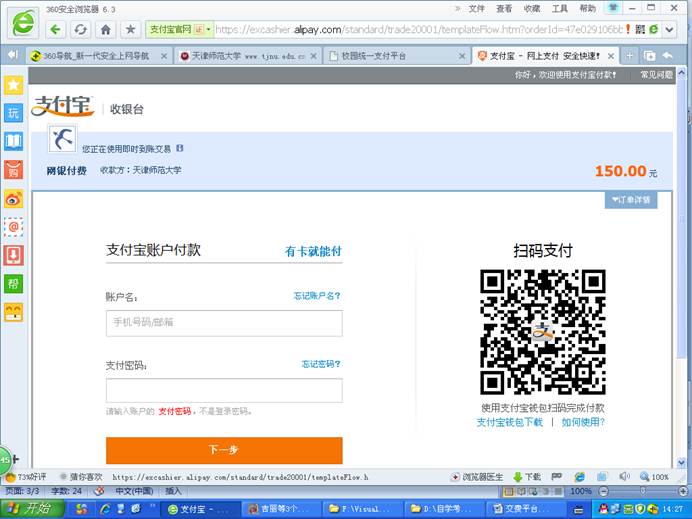Open the blue book reading sidebar icon
The image size is (692, 519).
click(x=13, y=141)
